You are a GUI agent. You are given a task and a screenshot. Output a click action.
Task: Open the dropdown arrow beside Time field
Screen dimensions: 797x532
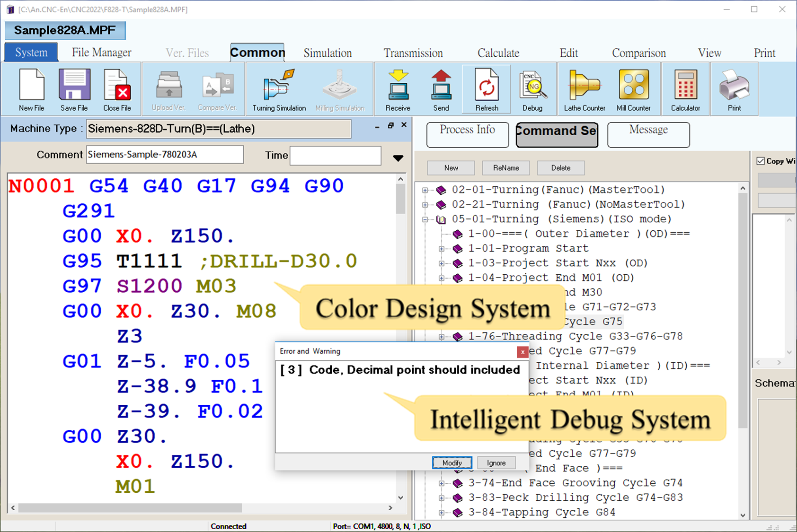tap(398, 158)
